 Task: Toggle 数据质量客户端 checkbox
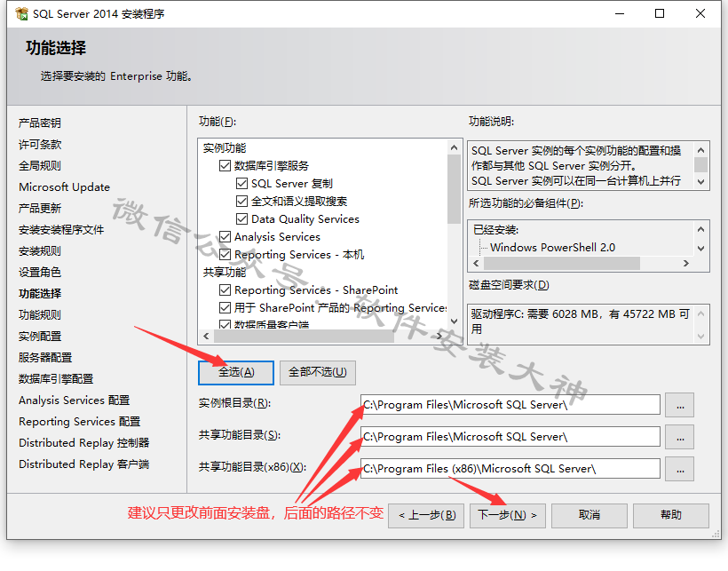pos(226,324)
